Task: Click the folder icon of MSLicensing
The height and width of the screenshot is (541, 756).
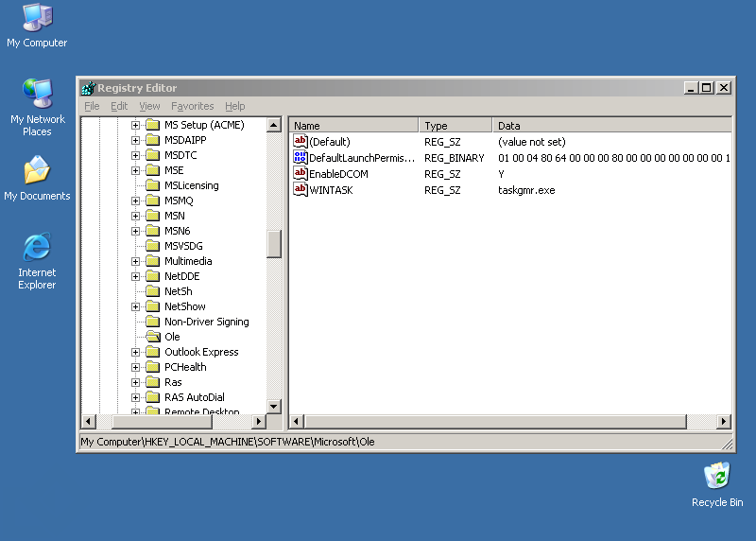Action: [x=153, y=185]
